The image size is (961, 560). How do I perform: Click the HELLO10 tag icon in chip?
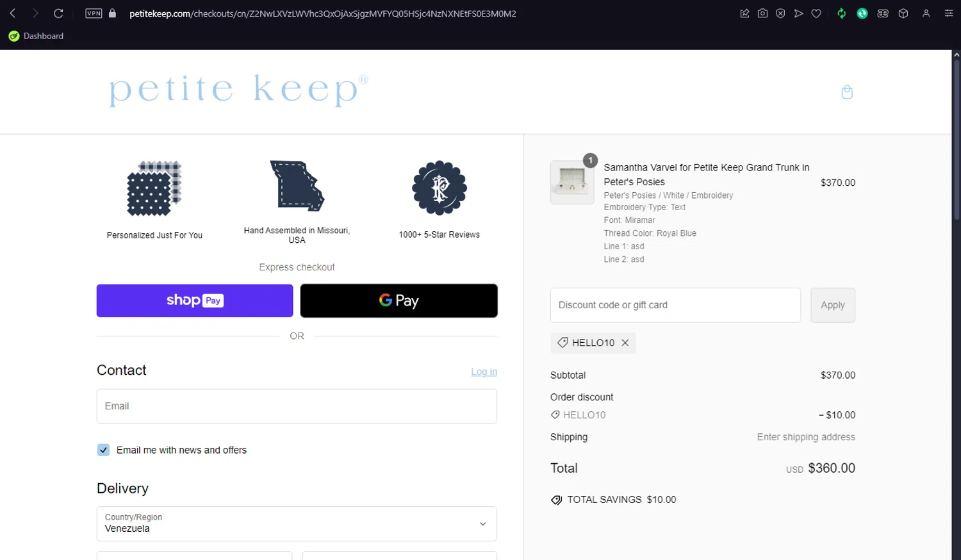[x=563, y=343]
